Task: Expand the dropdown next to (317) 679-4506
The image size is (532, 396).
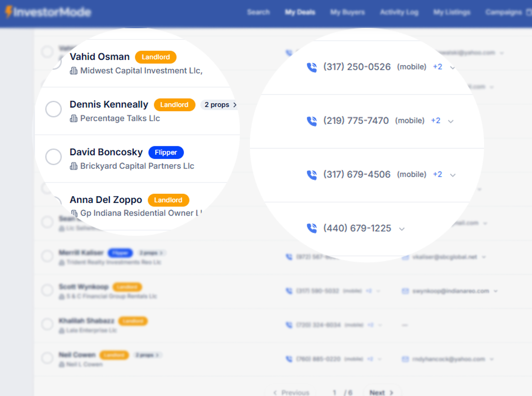Action: click(x=453, y=174)
